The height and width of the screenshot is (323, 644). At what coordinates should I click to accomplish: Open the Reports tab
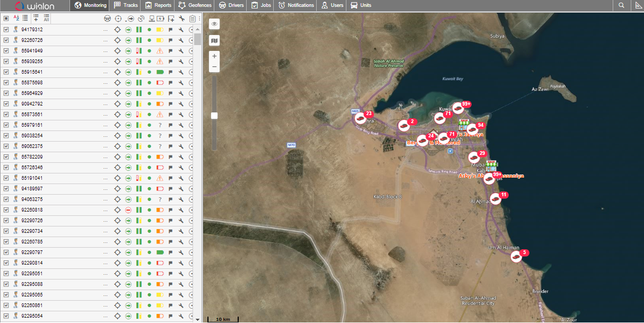(158, 5)
